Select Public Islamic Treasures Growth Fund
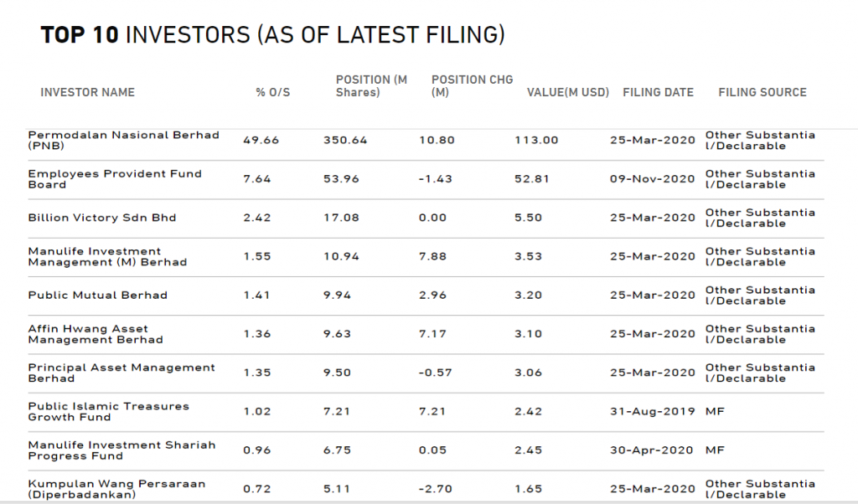858x504 pixels. (x=109, y=412)
